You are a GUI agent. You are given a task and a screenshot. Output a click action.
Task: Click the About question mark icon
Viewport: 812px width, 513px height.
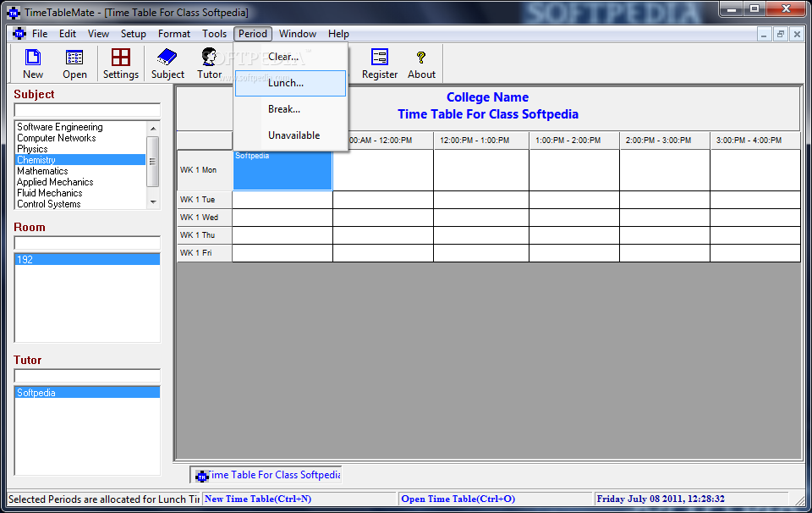tap(421, 57)
